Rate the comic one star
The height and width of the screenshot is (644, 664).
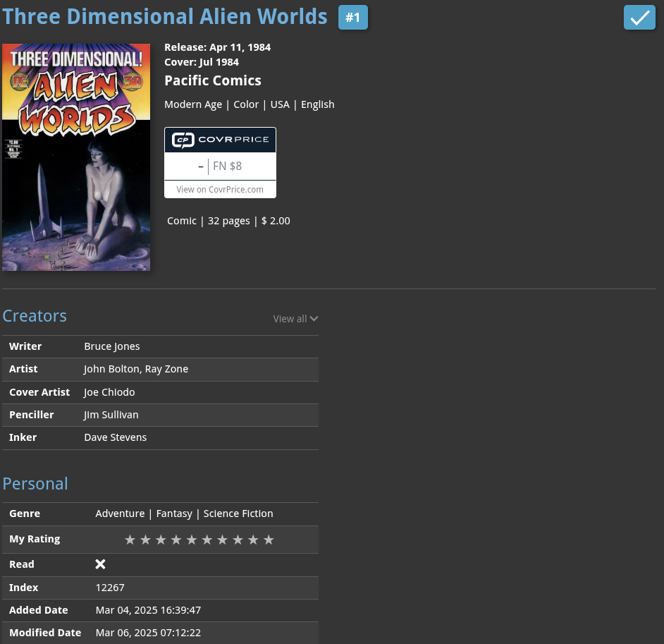click(130, 540)
